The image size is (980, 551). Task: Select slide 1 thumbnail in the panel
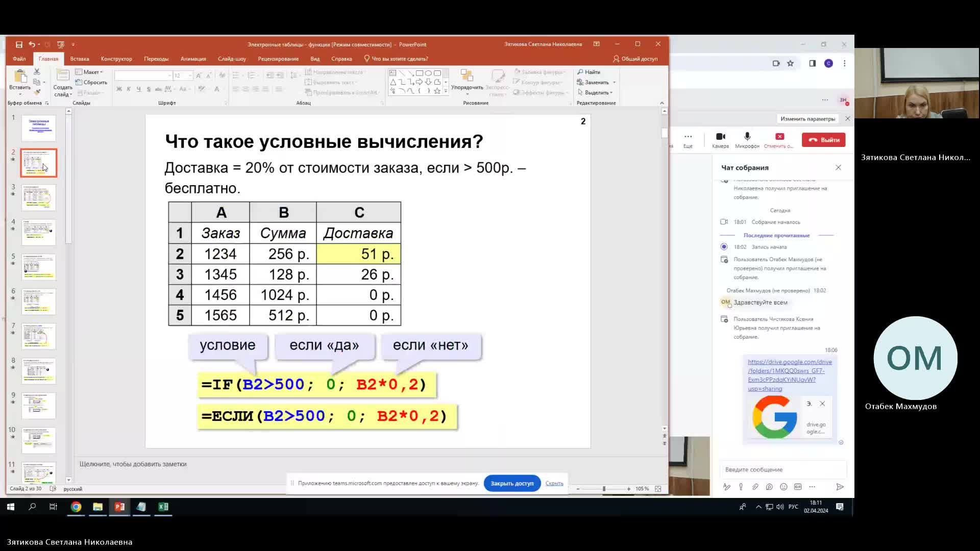(39, 128)
